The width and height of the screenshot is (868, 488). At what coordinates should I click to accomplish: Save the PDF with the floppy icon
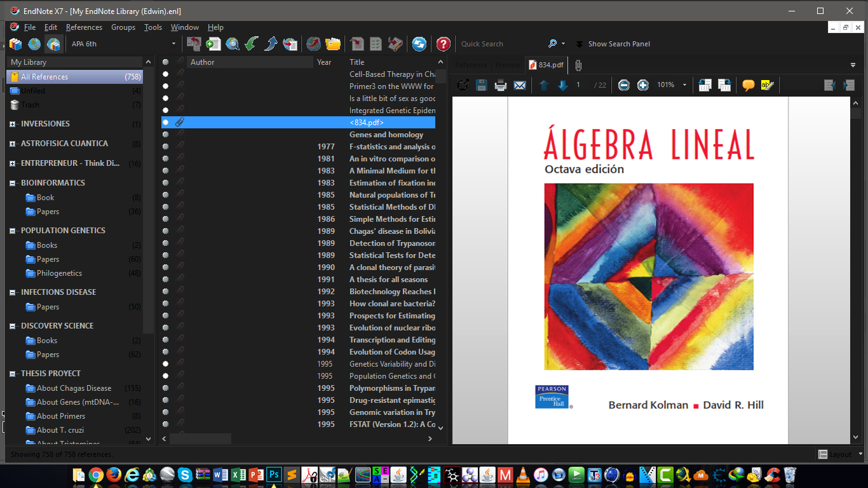point(482,85)
